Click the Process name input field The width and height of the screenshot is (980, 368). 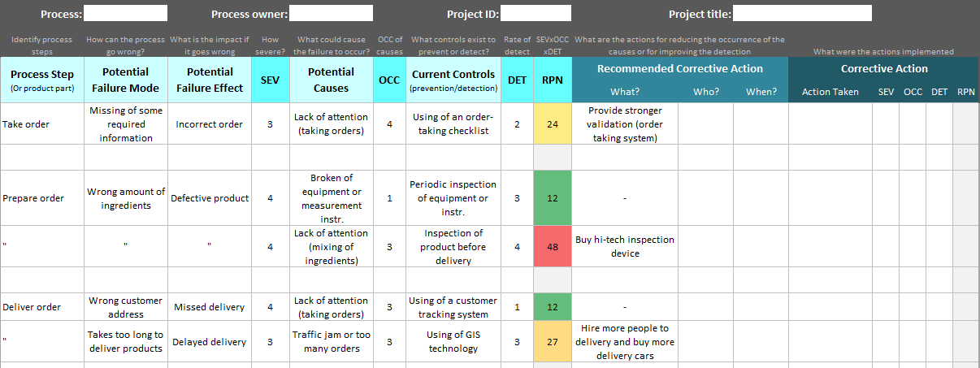126,13
